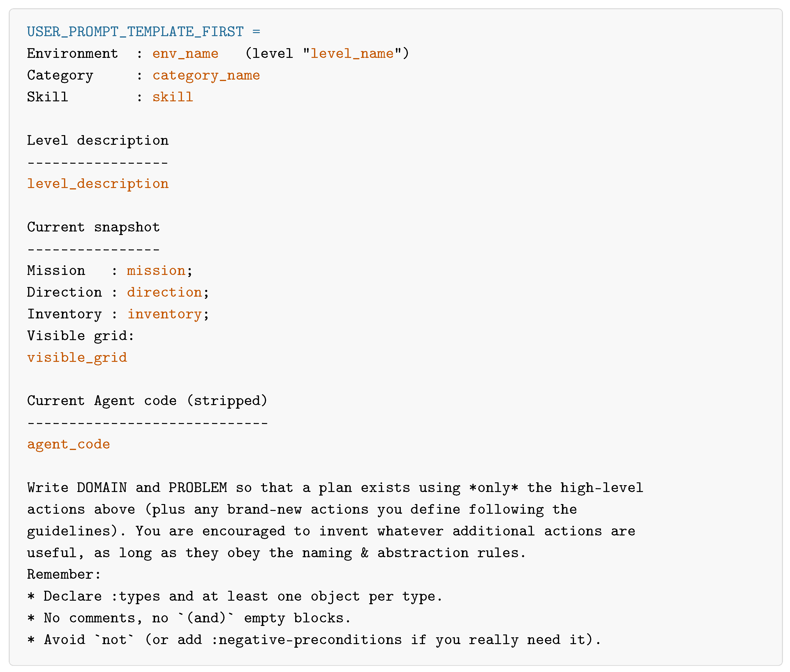Click the Current snapshot heading
This screenshot has height=672, width=790.
[x=93, y=227]
